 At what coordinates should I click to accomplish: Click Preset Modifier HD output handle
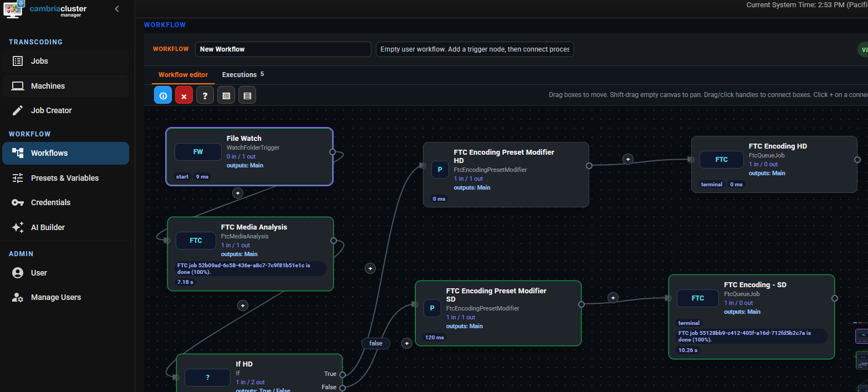[589, 165]
